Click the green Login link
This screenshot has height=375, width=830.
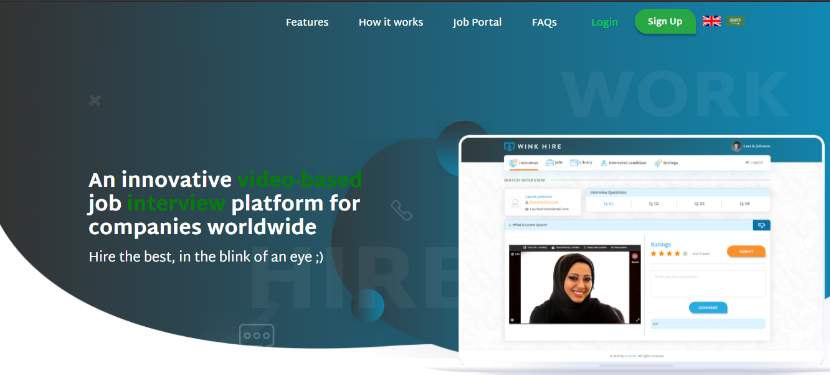604,22
